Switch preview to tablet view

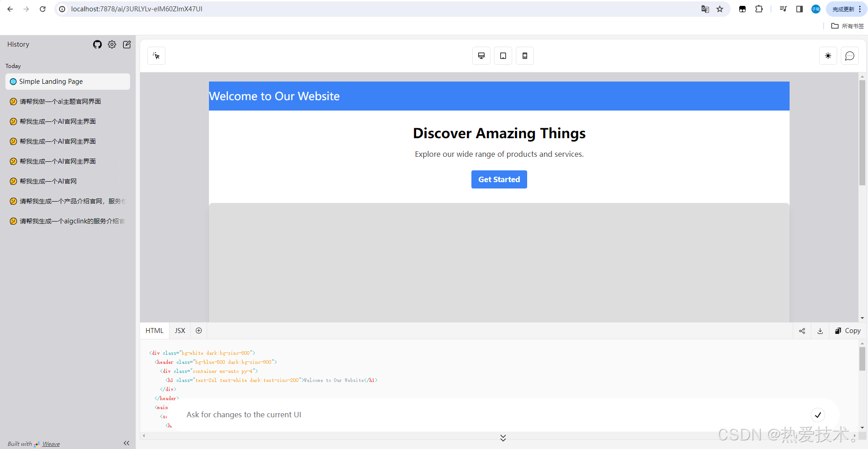click(x=503, y=56)
